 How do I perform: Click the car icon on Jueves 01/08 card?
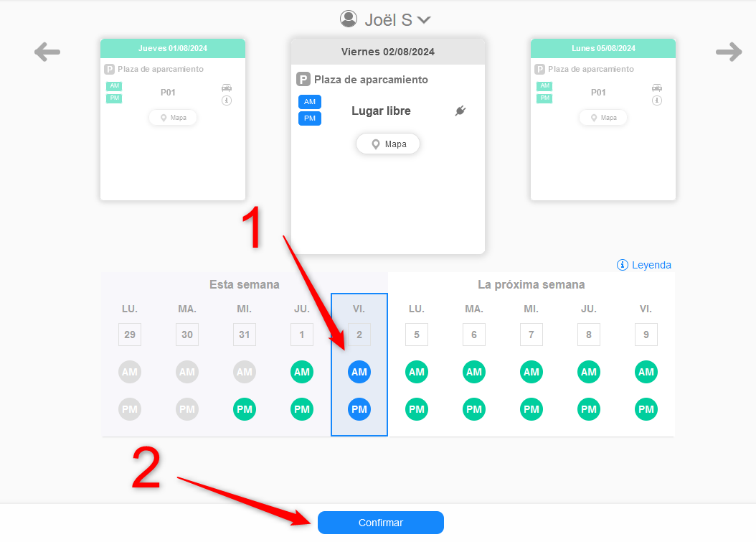click(227, 88)
